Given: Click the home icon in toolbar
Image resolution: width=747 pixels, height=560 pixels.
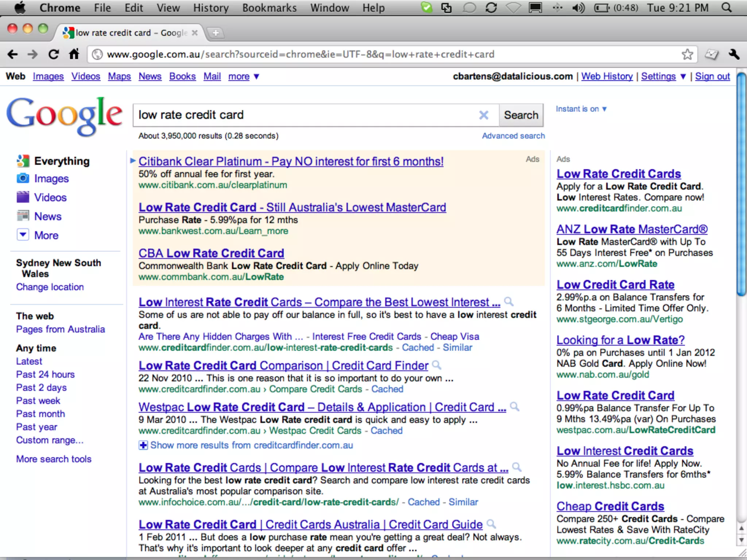Looking at the screenshot, I should (74, 55).
